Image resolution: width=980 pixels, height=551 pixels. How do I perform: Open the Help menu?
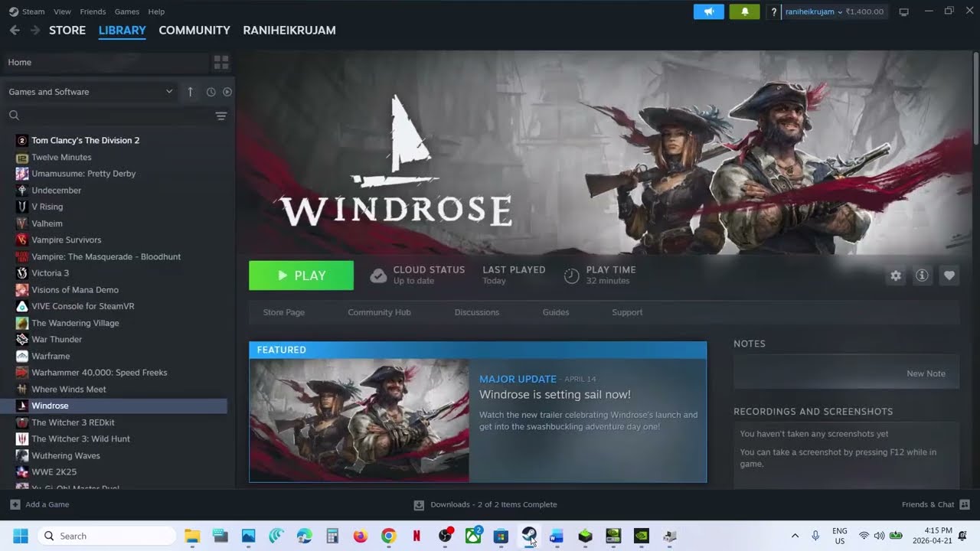156,11
